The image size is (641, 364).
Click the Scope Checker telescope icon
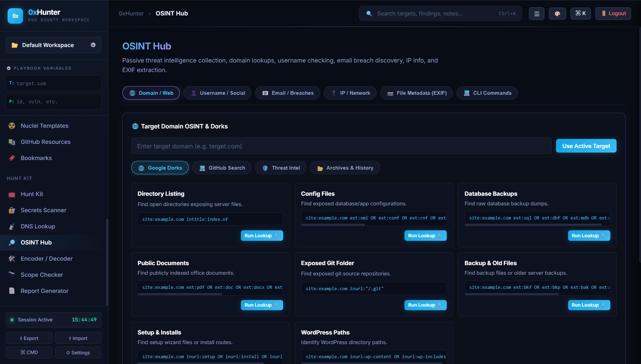12,275
